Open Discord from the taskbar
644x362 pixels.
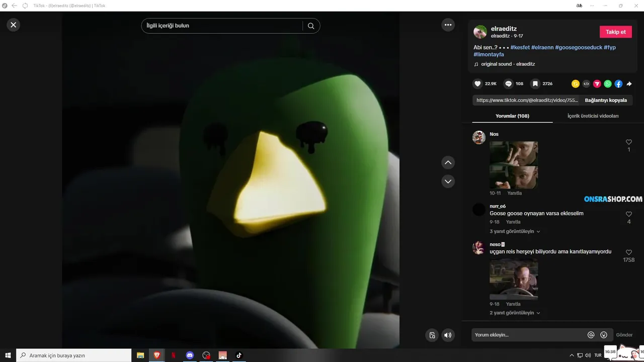coord(190,355)
